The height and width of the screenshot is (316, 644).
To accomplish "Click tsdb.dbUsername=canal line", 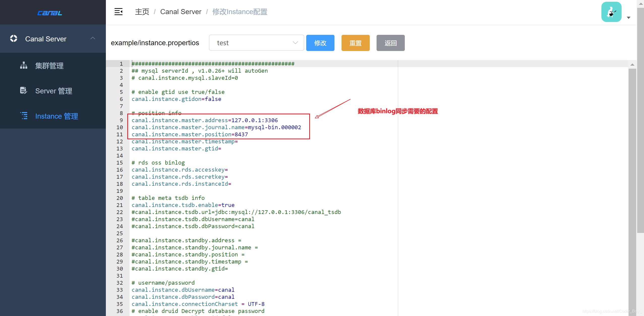I will (193, 219).
